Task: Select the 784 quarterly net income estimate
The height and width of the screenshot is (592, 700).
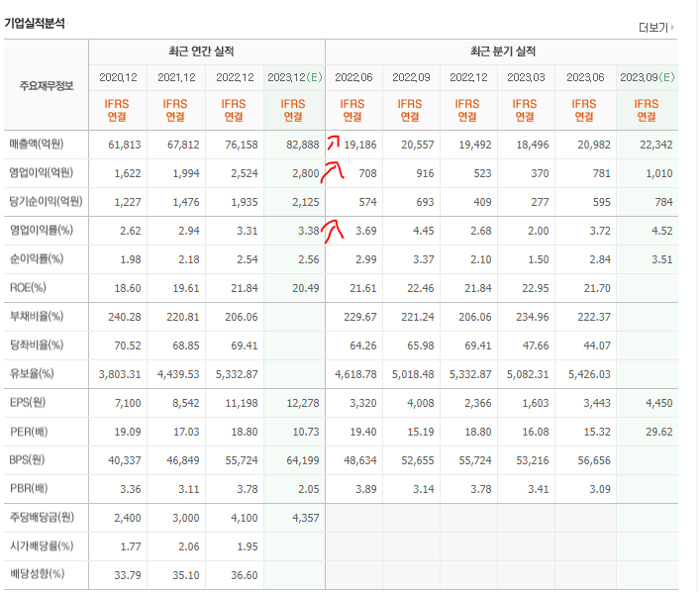Action: tap(663, 202)
